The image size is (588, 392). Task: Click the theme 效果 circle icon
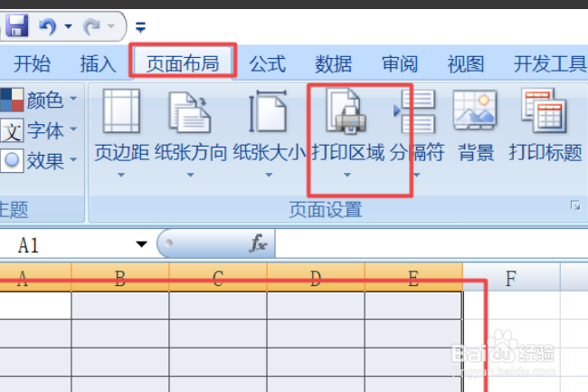(x=12, y=160)
